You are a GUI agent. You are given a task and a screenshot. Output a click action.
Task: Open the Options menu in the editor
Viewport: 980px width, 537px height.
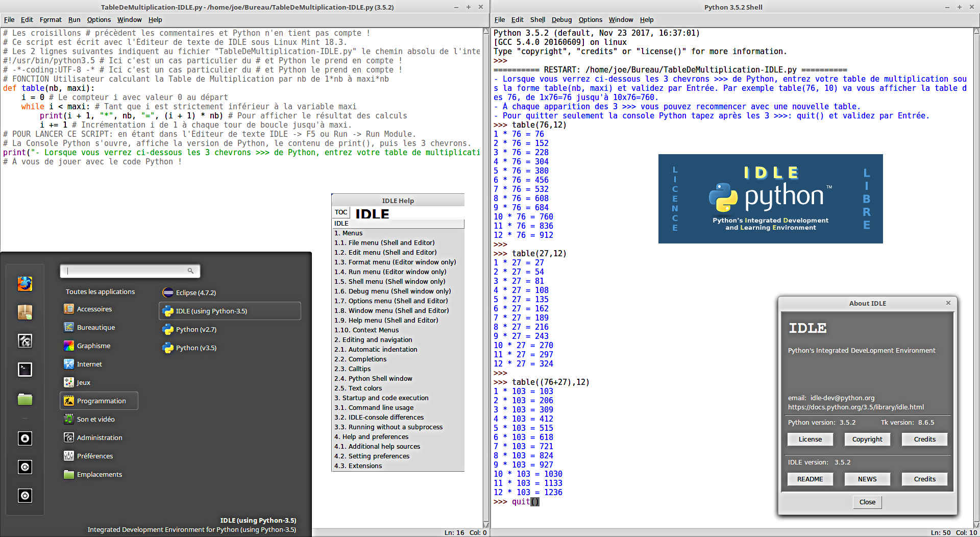pos(99,19)
